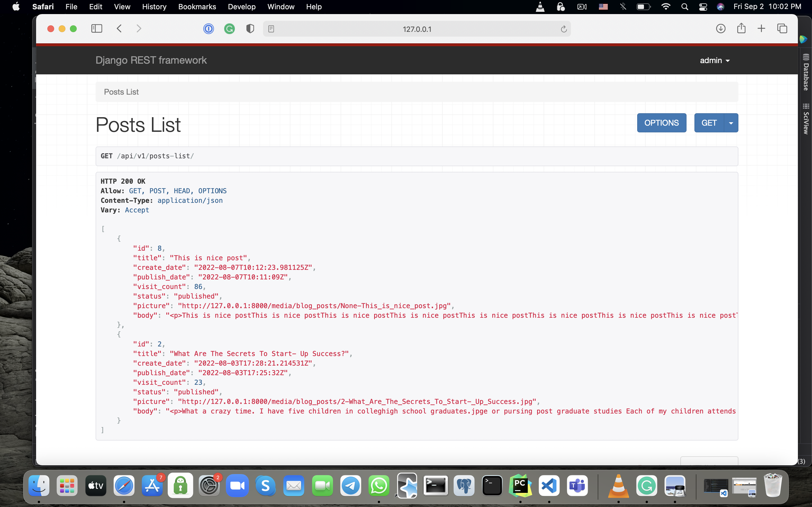Click the 127.0.0.1 address field
This screenshot has width=812, height=507.
(x=417, y=29)
